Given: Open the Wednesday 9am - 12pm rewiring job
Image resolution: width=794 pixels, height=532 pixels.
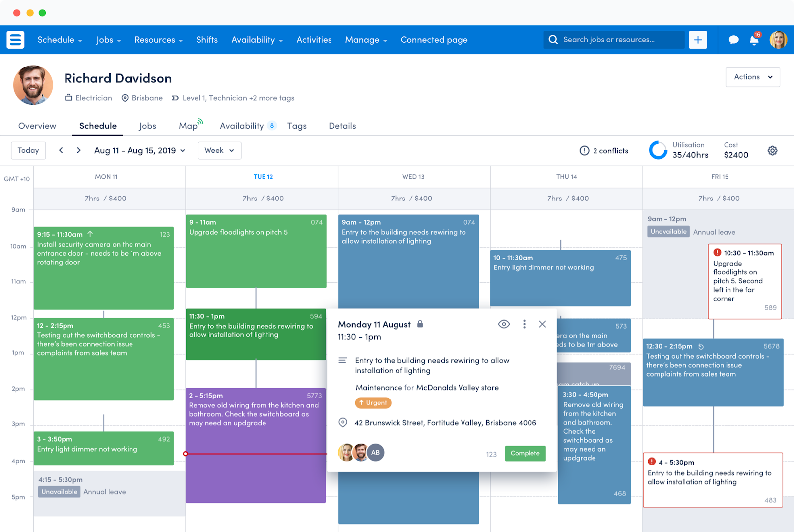Looking at the screenshot, I should click(408, 262).
